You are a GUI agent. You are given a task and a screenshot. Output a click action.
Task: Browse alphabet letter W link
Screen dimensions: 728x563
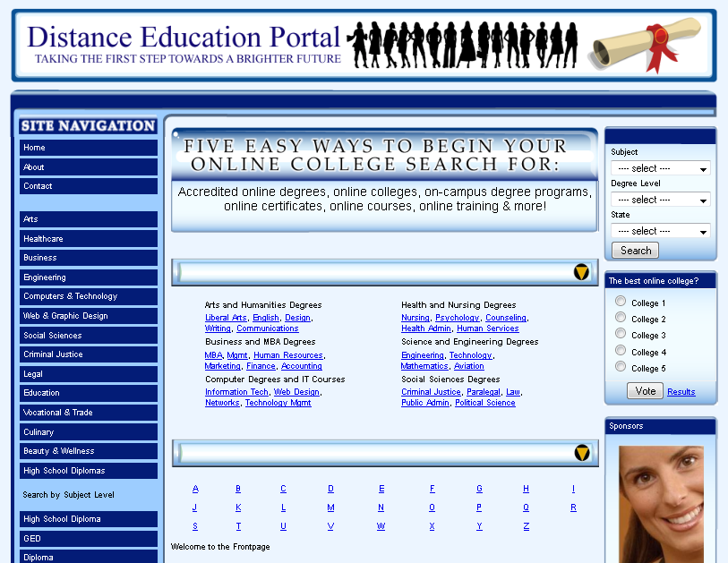point(381,526)
